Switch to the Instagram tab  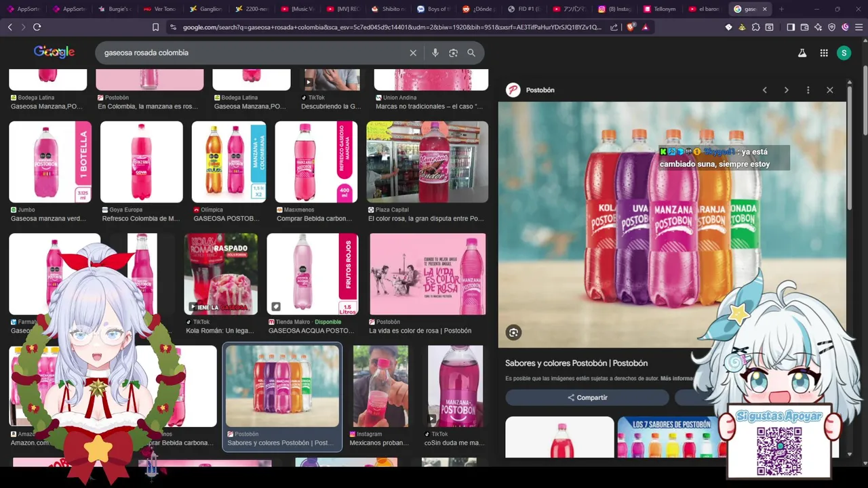tap(614, 9)
